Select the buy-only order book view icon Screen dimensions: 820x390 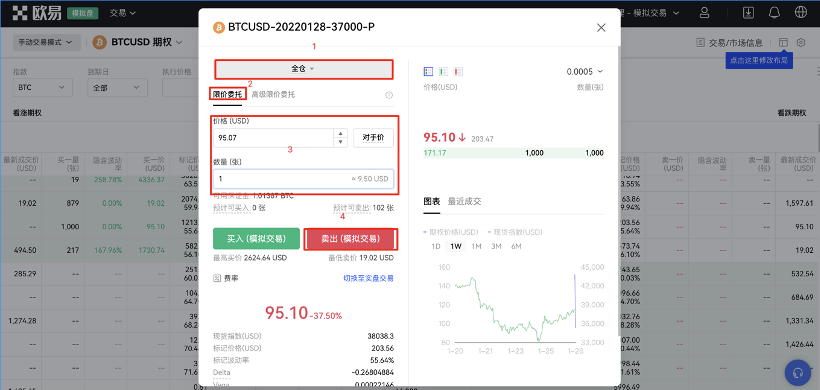click(443, 71)
